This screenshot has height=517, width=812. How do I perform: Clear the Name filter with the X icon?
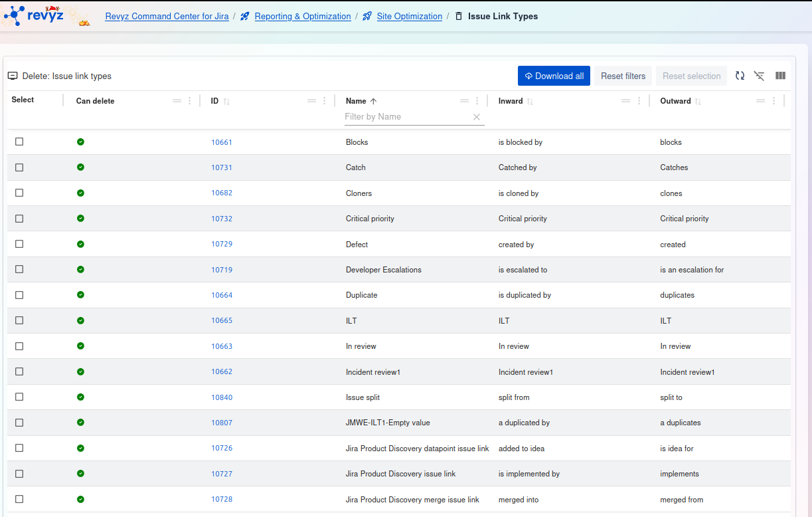point(476,117)
